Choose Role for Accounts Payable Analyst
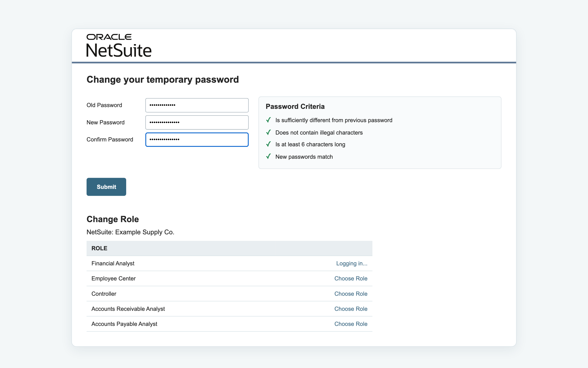Viewport: 588px width, 368px height. coord(351,324)
